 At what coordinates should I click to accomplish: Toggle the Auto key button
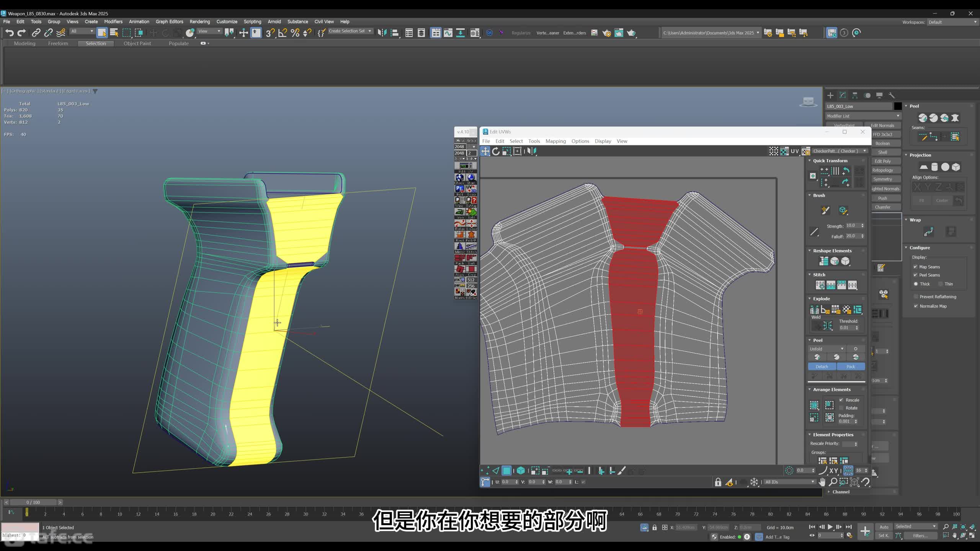[x=884, y=527]
